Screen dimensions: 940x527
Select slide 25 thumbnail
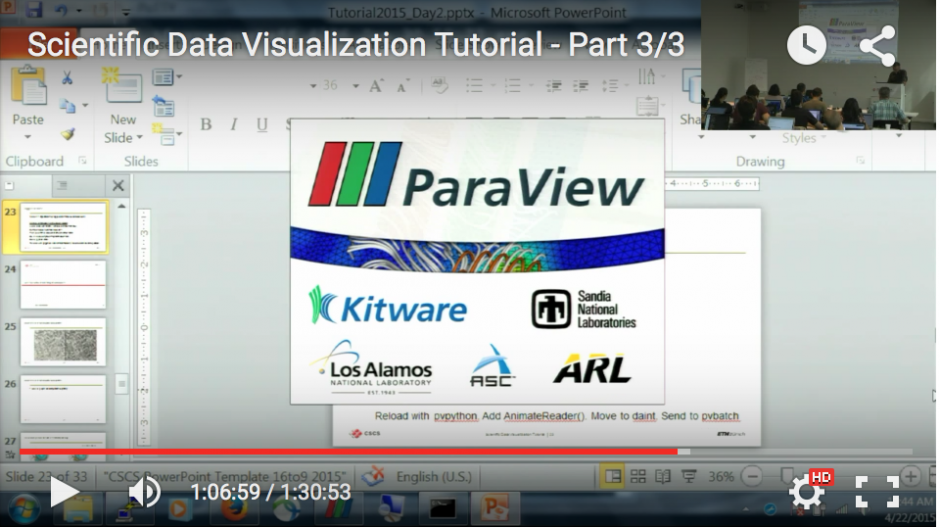tap(63, 342)
